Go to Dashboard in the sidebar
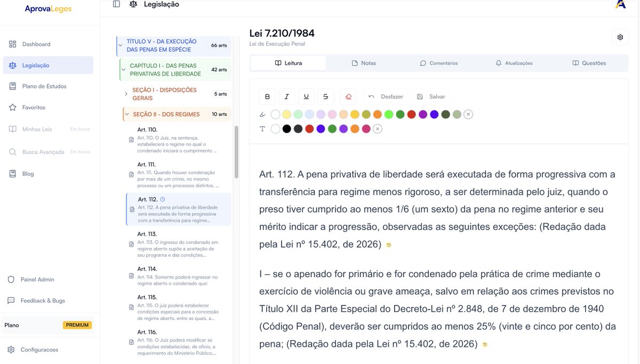The width and height of the screenshot is (640, 364). 48,44
